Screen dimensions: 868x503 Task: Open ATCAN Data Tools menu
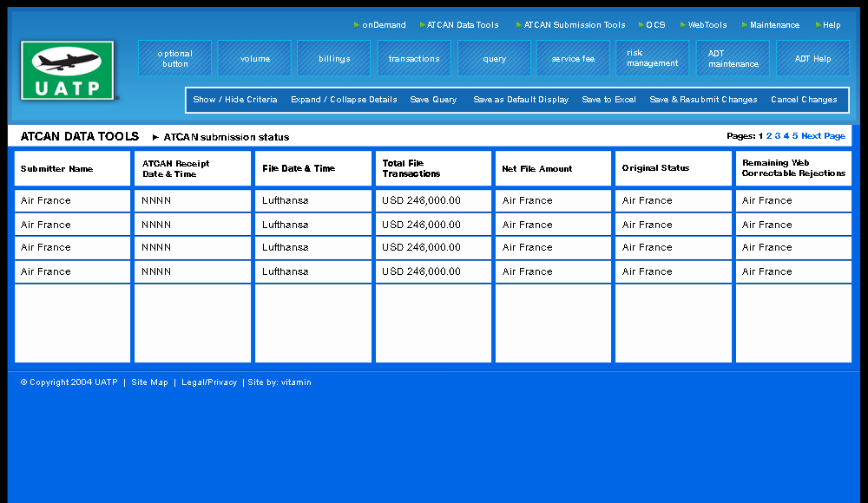click(x=463, y=25)
